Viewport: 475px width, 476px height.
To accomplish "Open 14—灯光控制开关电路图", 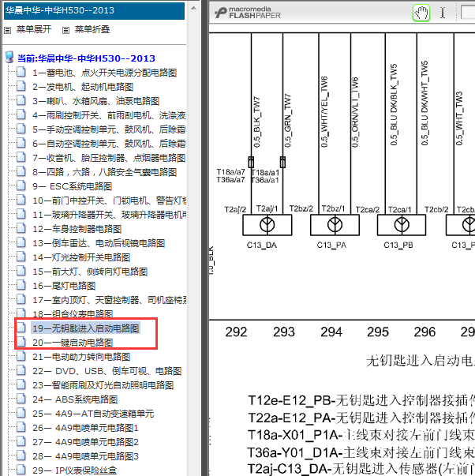I will [x=81, y=257].
